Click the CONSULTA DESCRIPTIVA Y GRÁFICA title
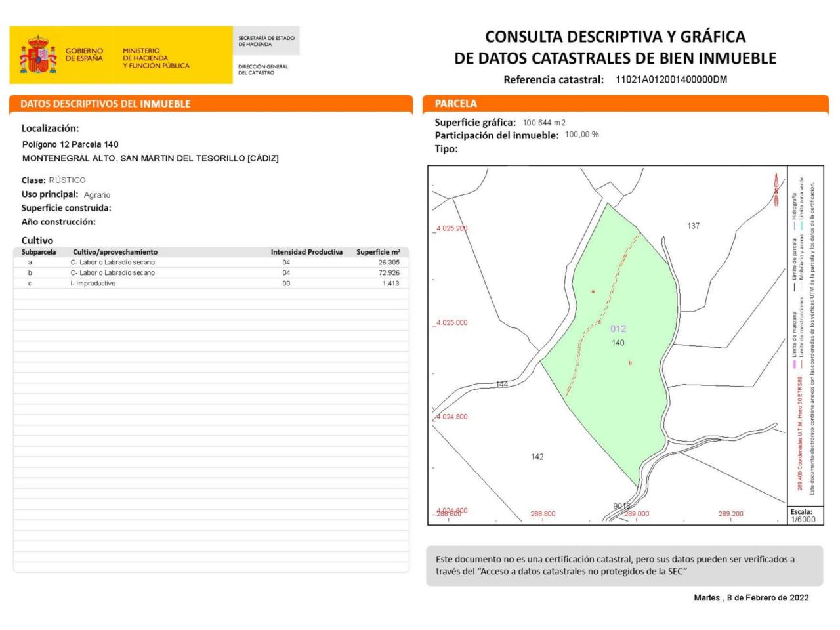 point(615,36)
